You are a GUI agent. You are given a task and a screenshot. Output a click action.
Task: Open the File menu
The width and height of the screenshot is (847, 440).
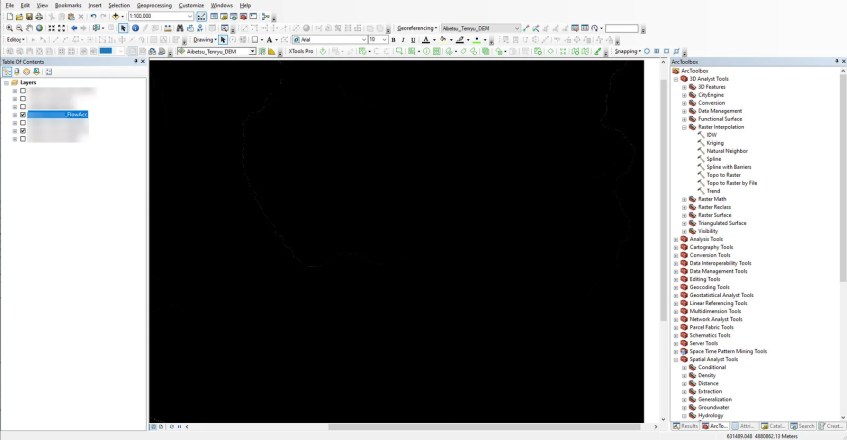pos(10,5)
